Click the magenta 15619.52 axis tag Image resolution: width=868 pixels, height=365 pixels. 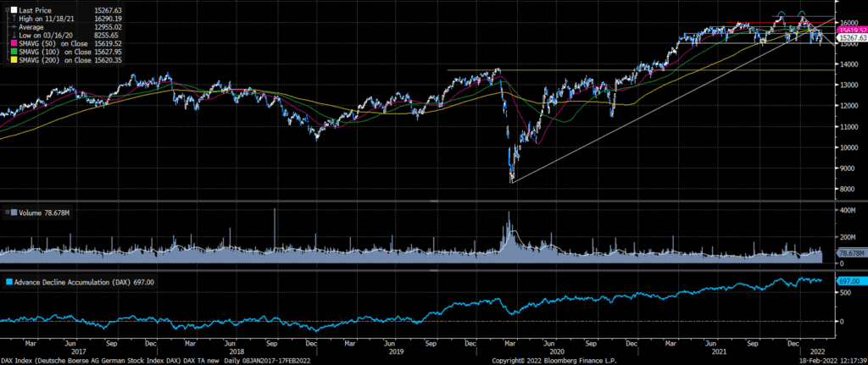coord(852,30)
